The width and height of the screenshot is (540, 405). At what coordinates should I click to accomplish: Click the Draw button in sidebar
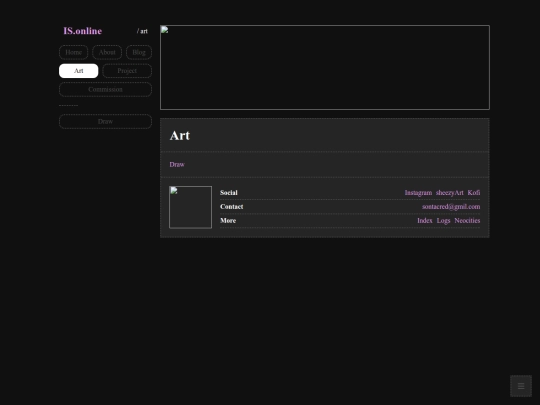point(105,122)
